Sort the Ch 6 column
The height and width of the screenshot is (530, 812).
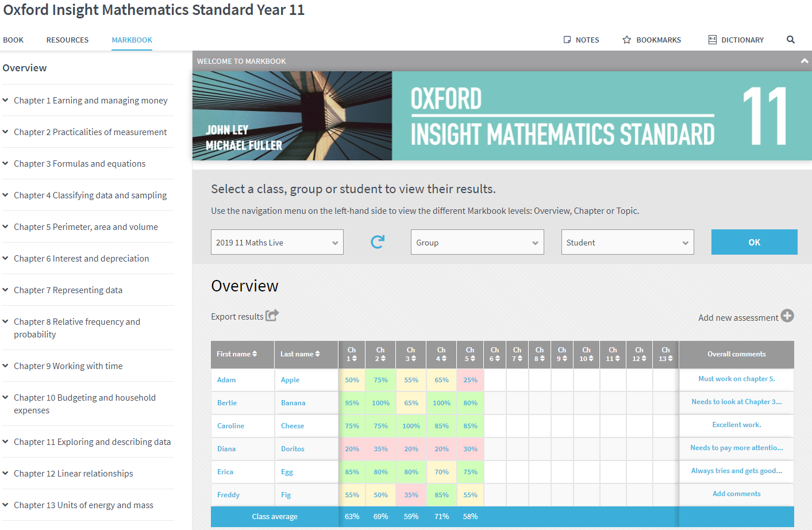point(498,358)
